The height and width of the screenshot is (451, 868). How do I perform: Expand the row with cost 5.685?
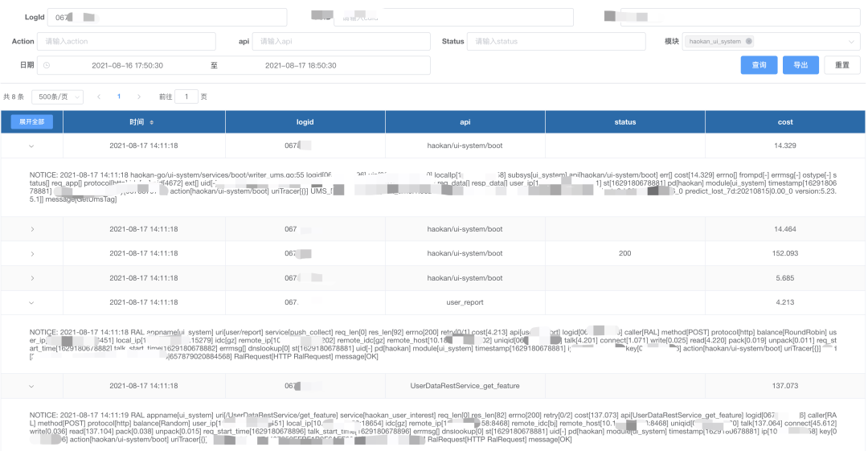[x=32, y=278]
